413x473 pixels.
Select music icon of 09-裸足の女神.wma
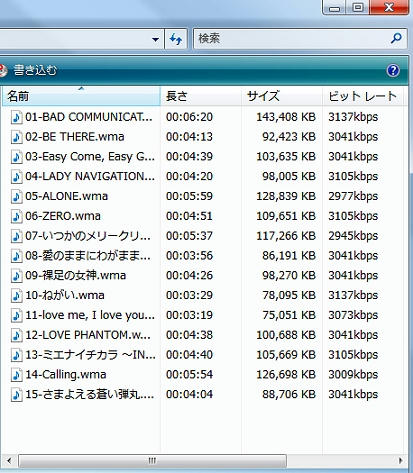17,276
